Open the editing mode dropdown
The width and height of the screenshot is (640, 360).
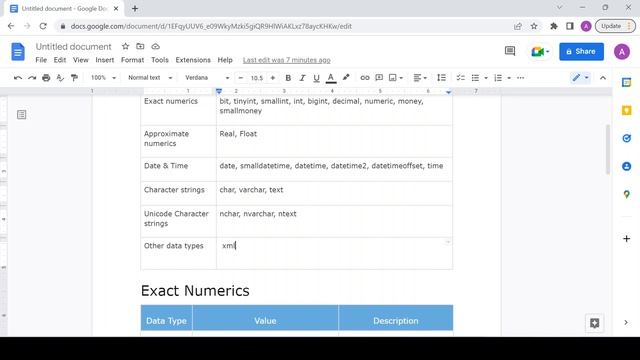coord(580,78)
